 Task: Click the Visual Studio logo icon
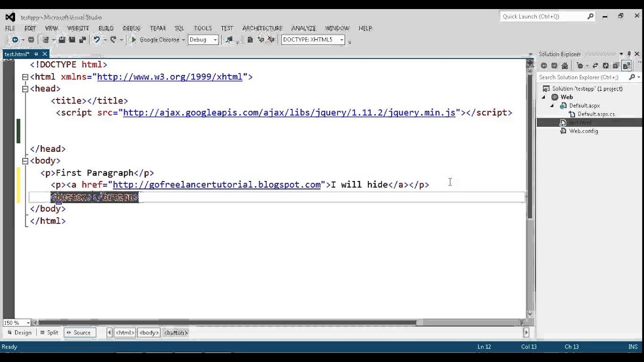coord(10,17)
